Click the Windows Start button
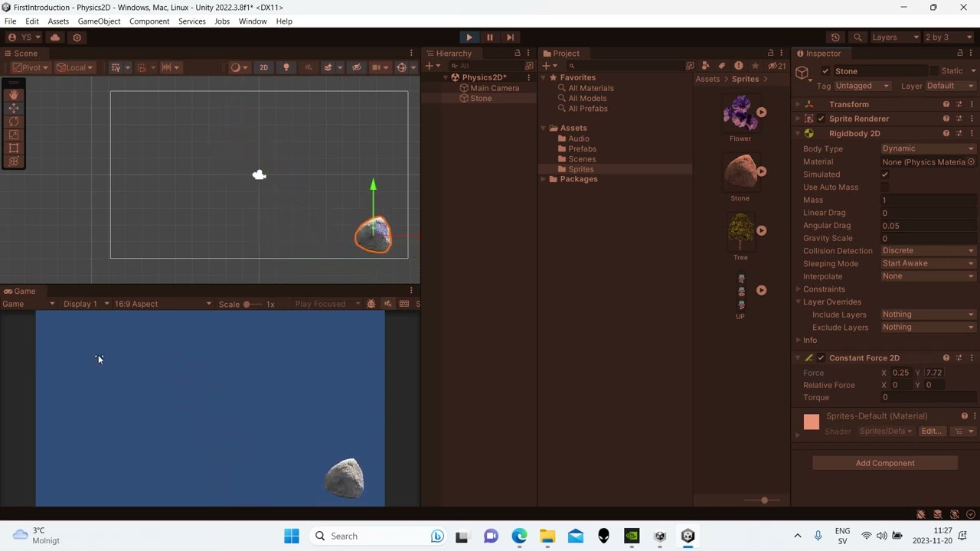The height and width of the screenshot is (551, 980). coord(292,536)
